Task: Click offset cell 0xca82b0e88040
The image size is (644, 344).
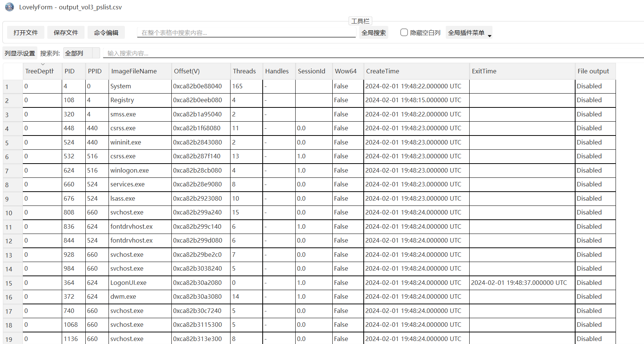Action: coord(201,86)
